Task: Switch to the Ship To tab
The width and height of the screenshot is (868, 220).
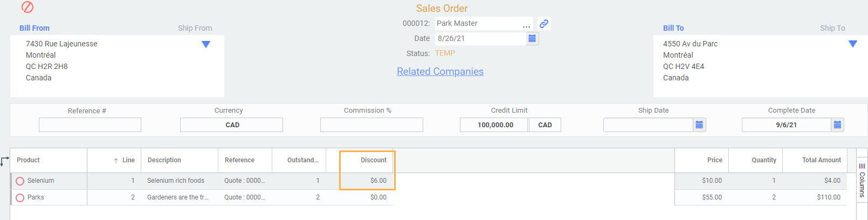Action: click(x=832, y=28)
